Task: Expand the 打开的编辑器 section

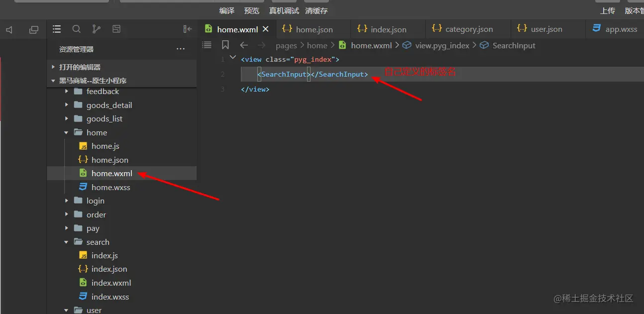Action: point(54,67)
